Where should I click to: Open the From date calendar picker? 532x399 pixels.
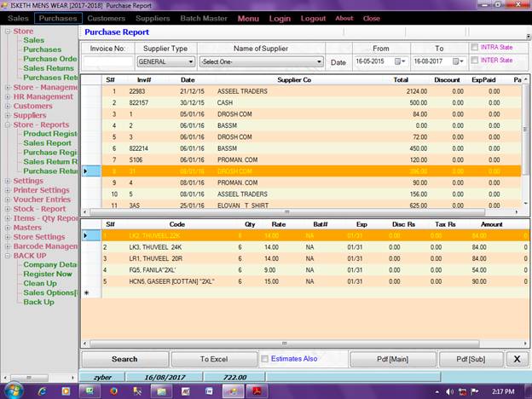[402, 62]
